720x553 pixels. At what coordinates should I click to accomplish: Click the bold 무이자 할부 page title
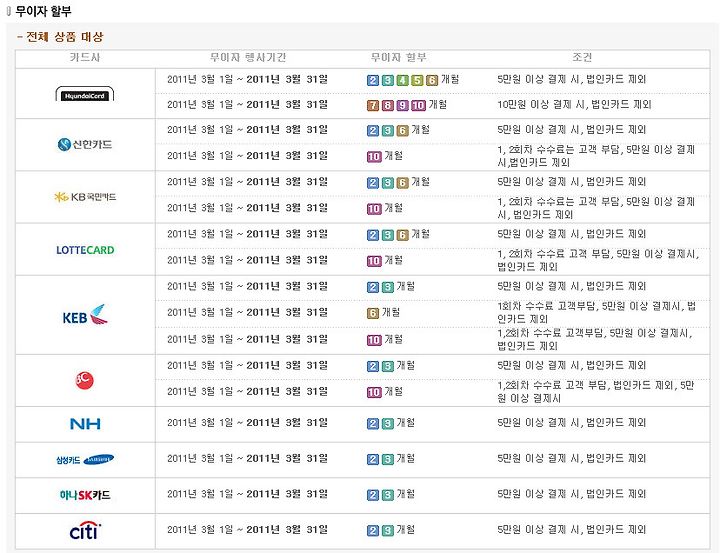[44, 11]
